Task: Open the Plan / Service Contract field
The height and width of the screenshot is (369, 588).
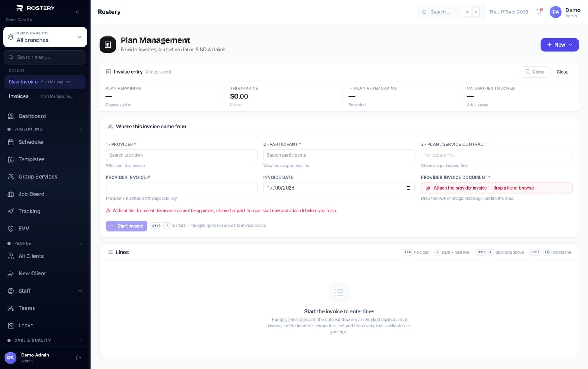Action: click(496, 155)
